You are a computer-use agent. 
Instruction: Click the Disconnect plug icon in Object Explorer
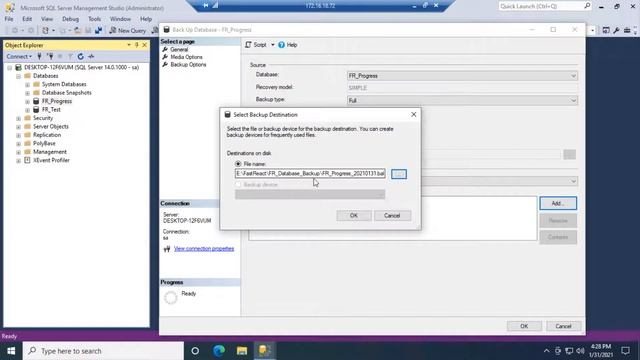point(50,56)
